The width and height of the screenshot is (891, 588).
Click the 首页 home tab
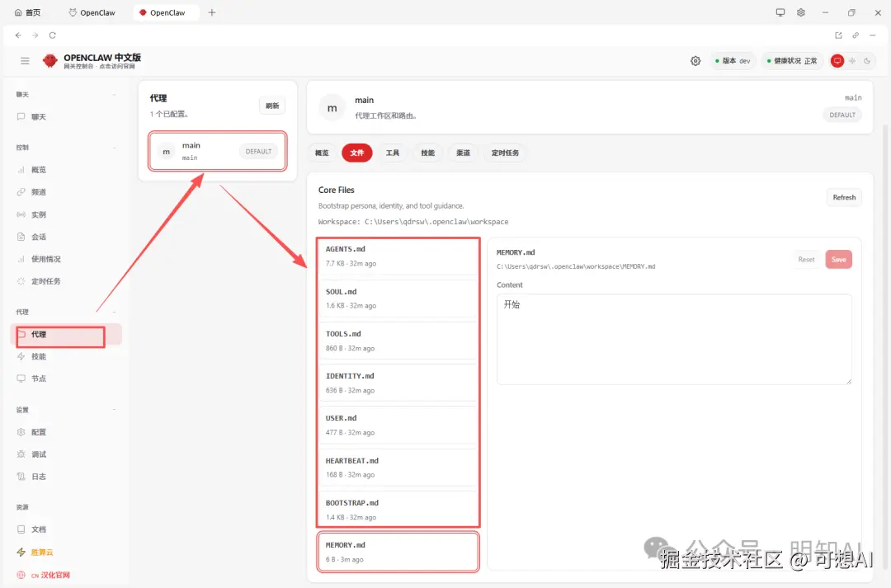coord(27,12)
